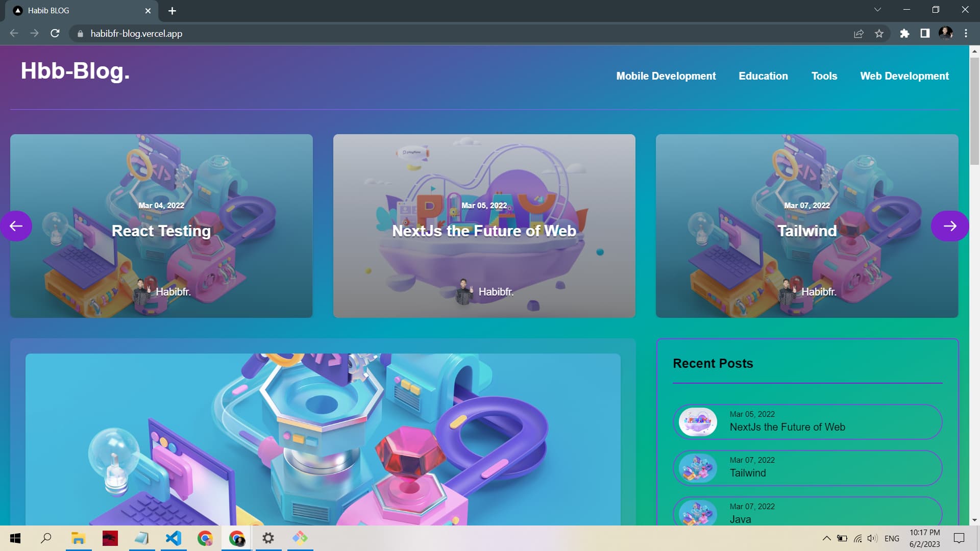
Task: Show hidden system tray icons
Action: pos(826,538)
